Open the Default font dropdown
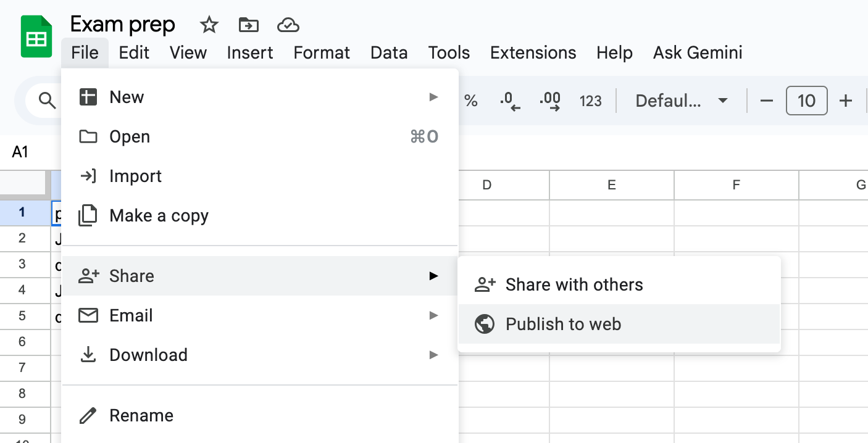The image size is (868, 443). (x=682, y=101)
